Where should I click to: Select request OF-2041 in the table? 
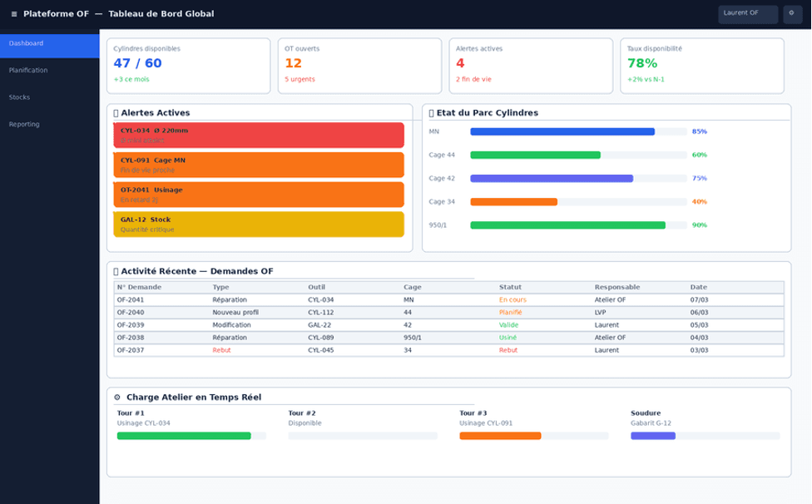tap(449, 300)
